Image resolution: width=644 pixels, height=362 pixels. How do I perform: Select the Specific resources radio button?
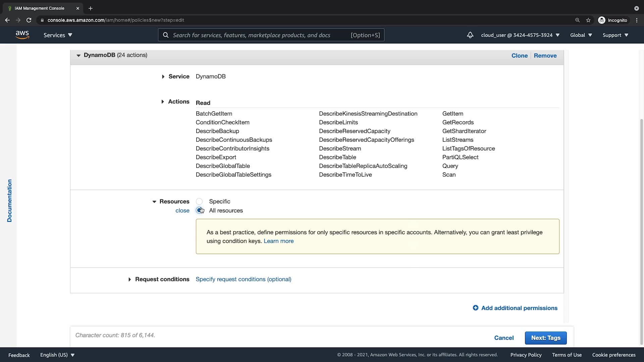coord(199,201)
